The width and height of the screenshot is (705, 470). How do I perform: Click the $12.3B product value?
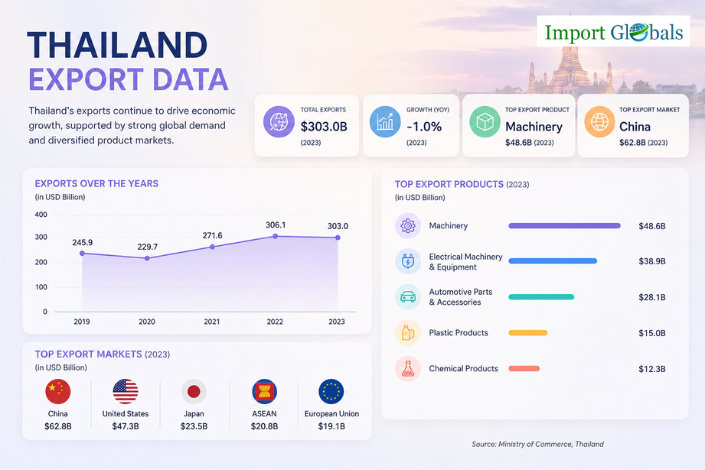click(652, 369)
